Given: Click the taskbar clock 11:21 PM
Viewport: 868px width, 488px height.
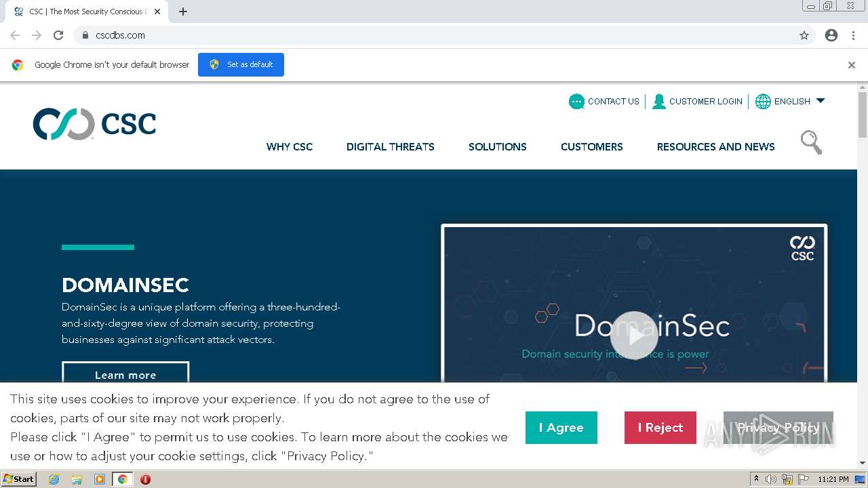Looking at the screenshot, I should pyautogui.click(x=833, y=479).
